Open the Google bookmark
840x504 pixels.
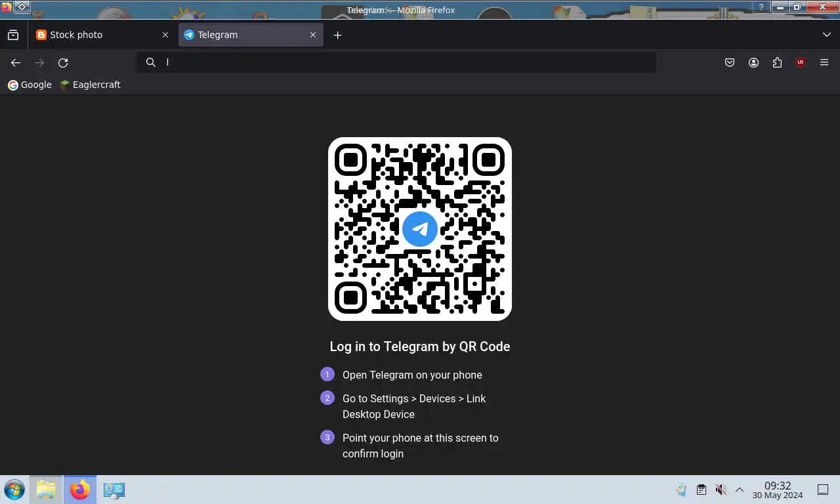tap(30, 85)
